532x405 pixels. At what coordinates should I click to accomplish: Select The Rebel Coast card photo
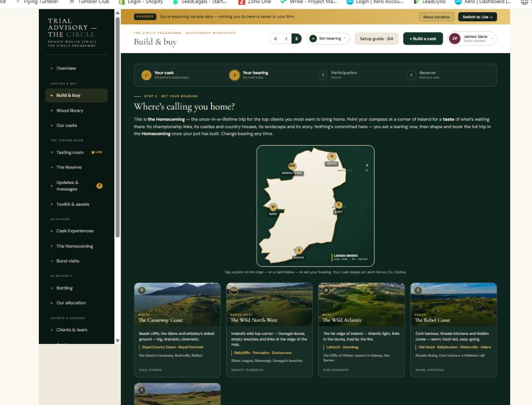coord(454,304)
